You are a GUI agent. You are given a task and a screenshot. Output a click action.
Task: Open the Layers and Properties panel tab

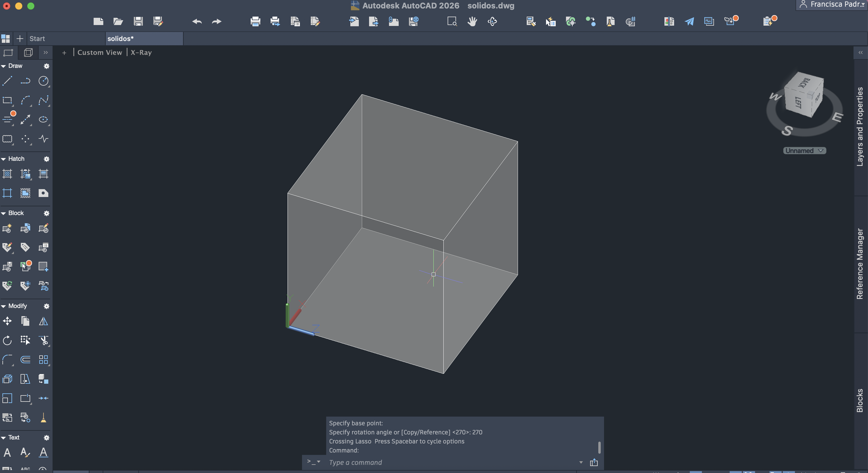(x=860, y=127)
